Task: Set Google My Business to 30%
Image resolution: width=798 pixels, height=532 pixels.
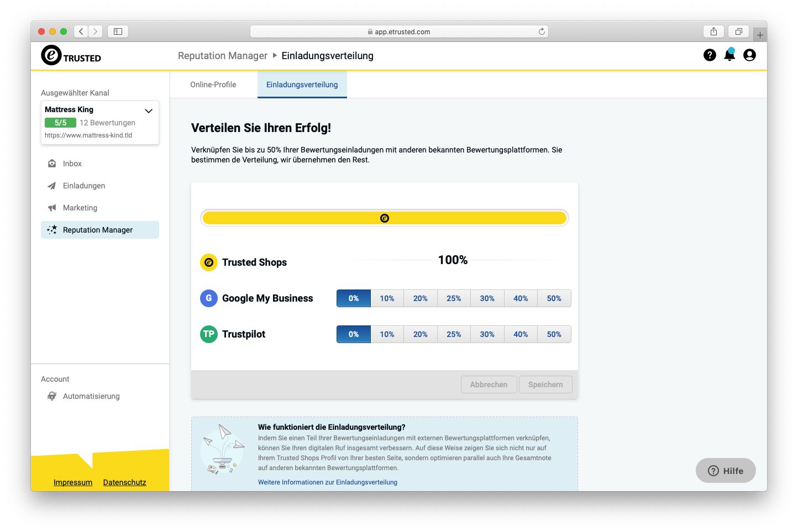Action: coord(487,298)
